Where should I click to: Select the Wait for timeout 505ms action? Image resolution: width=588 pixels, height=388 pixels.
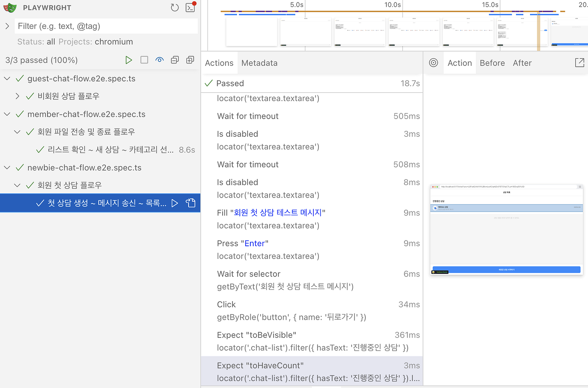pyautogui.click(x=312, y=116)
